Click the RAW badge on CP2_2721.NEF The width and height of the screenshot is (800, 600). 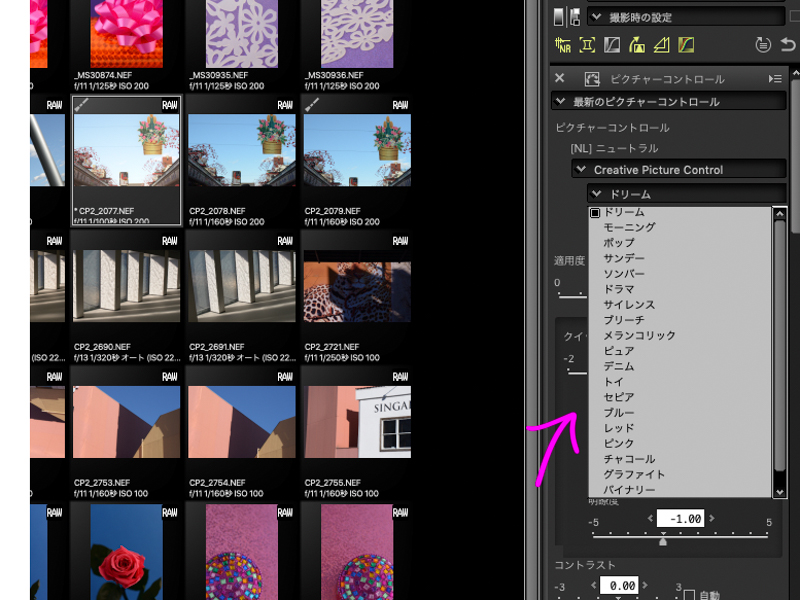coord(401,241)
